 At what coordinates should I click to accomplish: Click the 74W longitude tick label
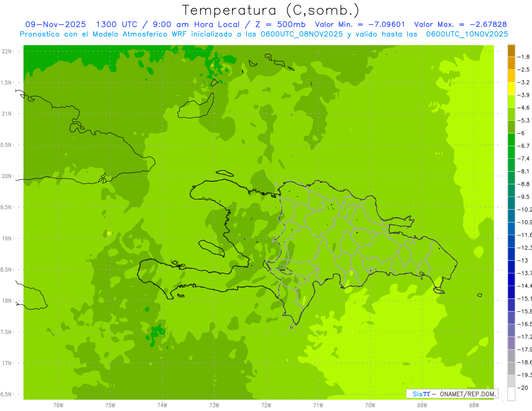[162, 405]
